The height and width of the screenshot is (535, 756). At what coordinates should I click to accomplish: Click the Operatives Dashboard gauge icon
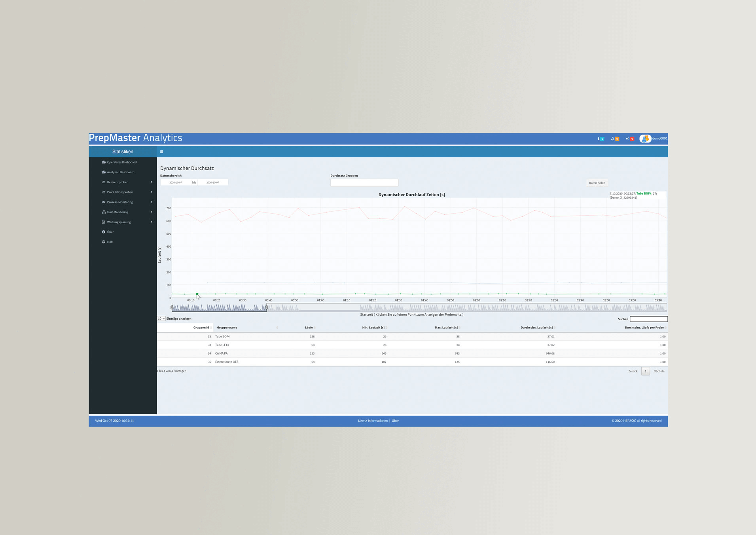point(104,162)
